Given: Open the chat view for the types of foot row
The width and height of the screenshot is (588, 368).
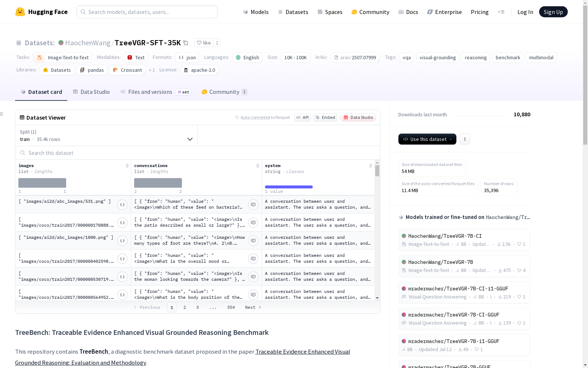Looking at the screenshot, I should 253,241.
